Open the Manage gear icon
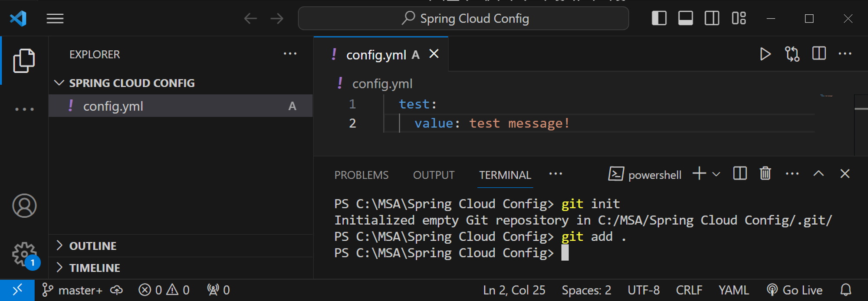This screenshot has width=868, height=301. [24, 254]
